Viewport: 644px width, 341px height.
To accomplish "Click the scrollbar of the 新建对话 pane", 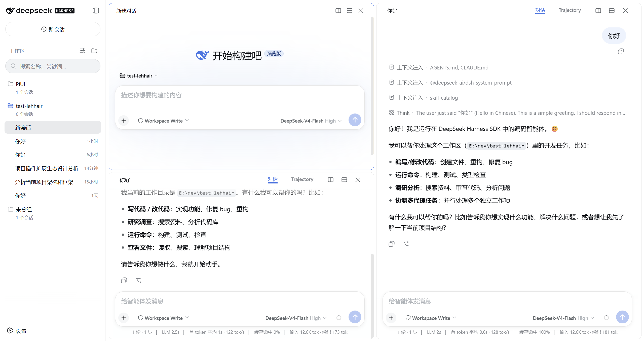I will 372,86.
